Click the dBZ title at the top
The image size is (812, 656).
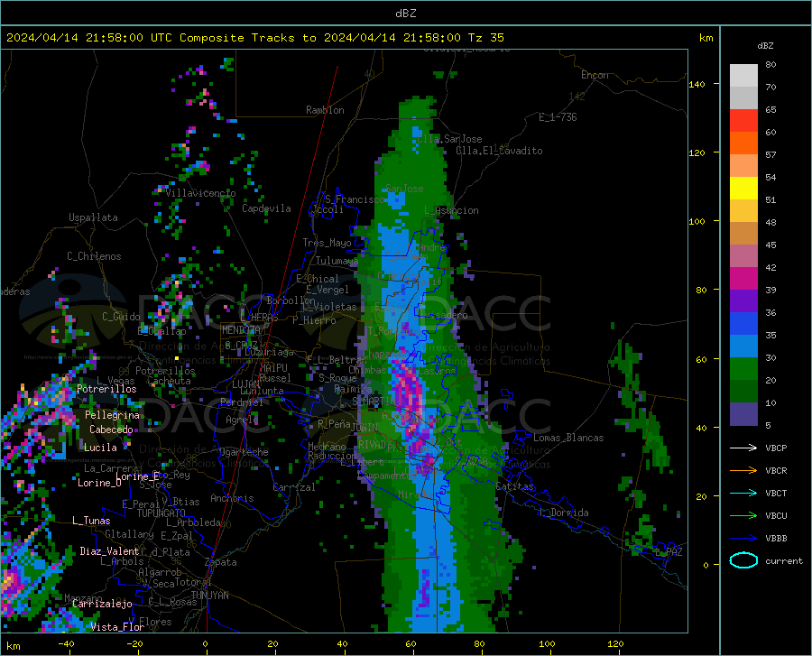tap(405, 14)
